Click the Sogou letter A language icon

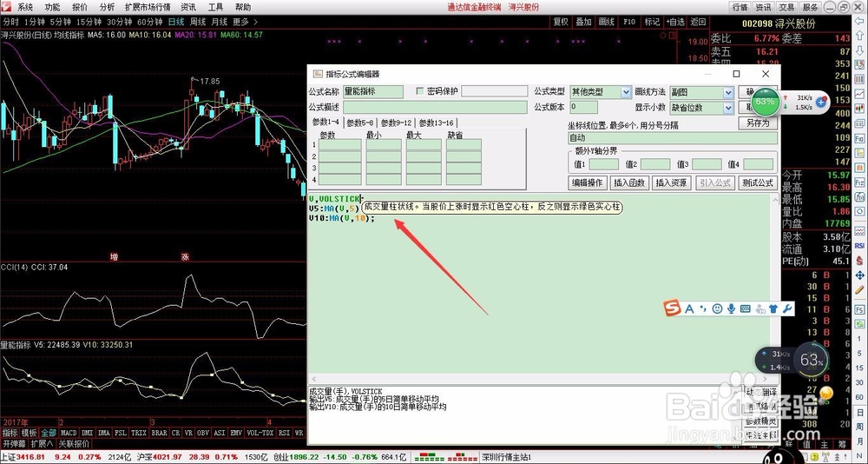coord(689,308)
